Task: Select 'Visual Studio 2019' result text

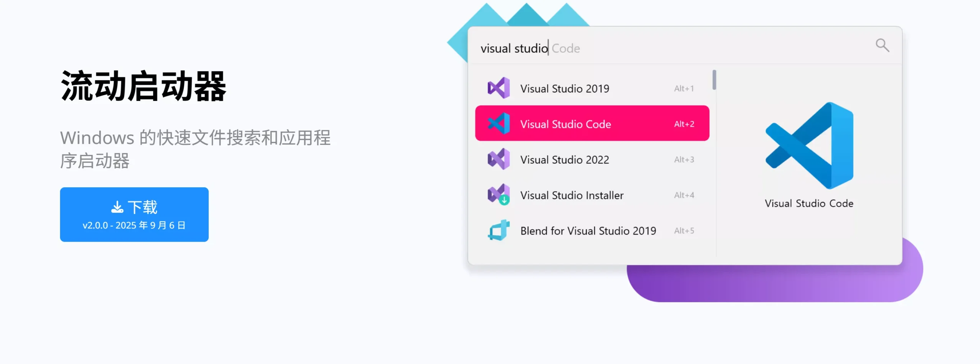Action: 565,89
